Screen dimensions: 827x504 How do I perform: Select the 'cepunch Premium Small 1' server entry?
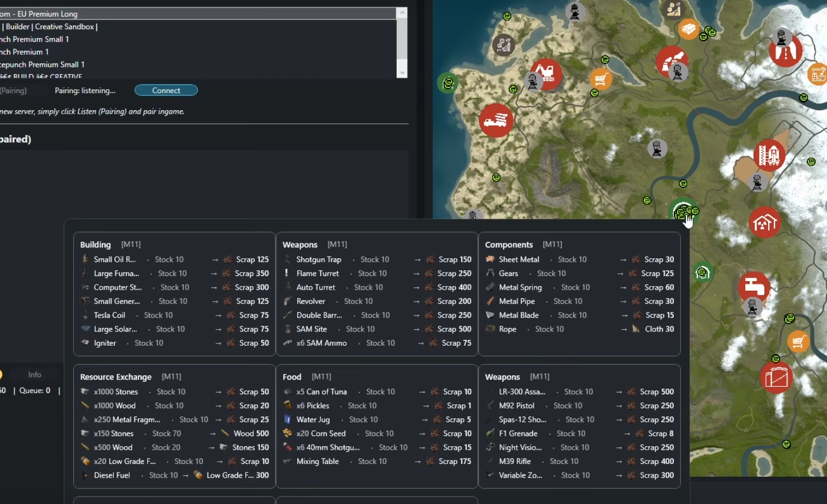point(198,64)
